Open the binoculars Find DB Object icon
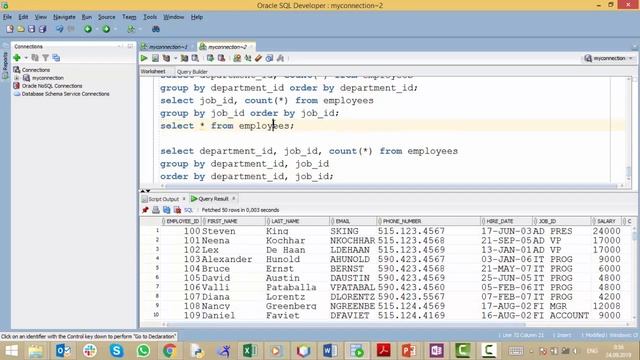Image resolution: width=640 pixels, height=360 pixels. [x=156, y=29]
